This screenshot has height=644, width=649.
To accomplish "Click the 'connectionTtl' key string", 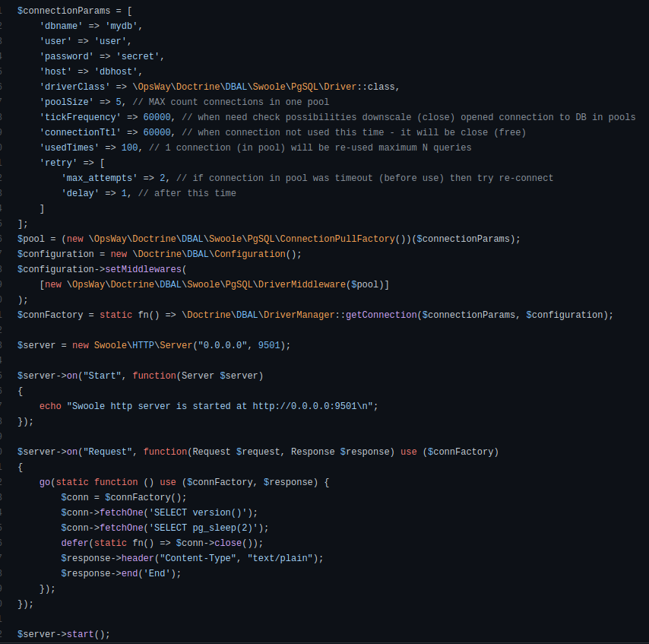I will (x=81, y=132).
